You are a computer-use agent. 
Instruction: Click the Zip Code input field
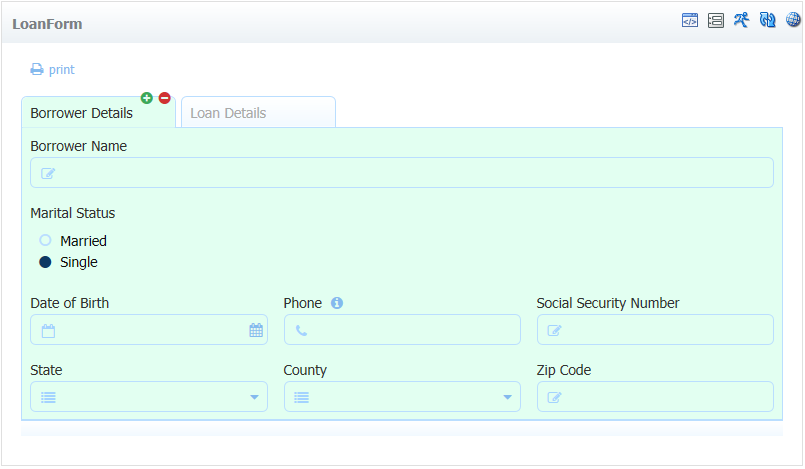point(655,397)
